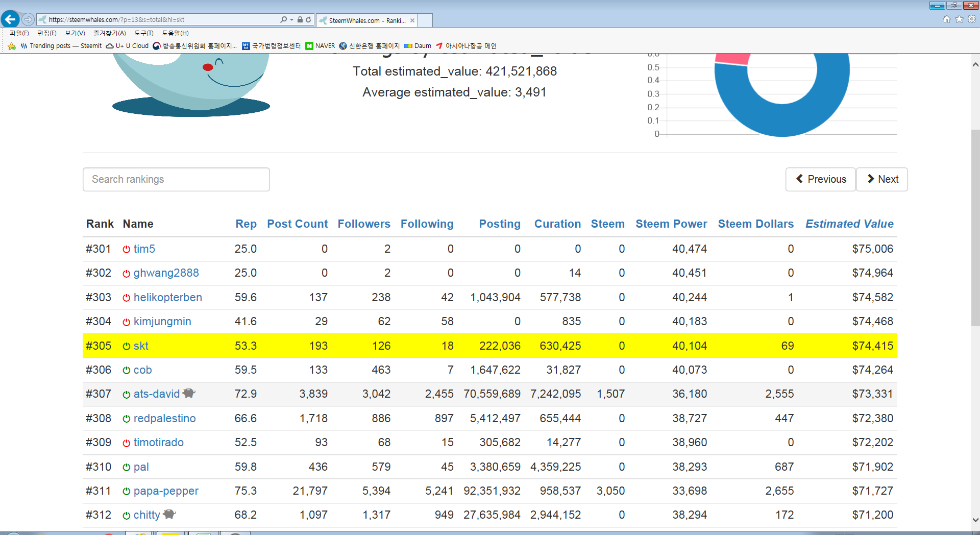
Task: Sort table by Rep column
Action: (246, 224)
